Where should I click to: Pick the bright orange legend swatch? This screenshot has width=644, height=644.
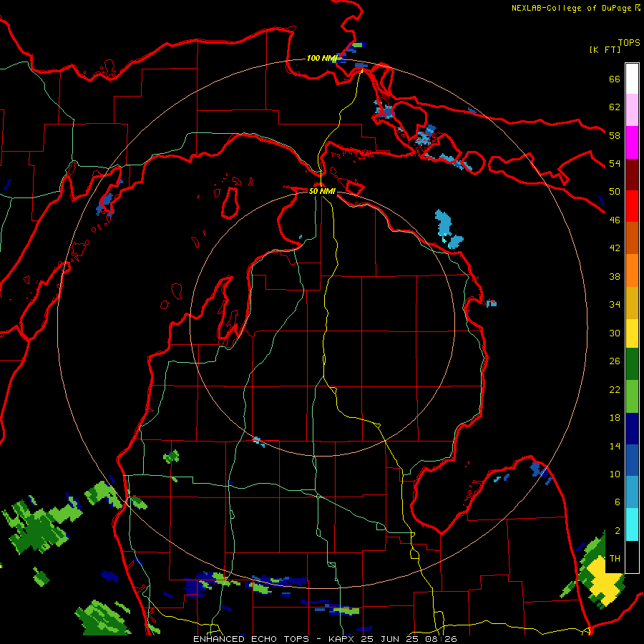[632, 270]
